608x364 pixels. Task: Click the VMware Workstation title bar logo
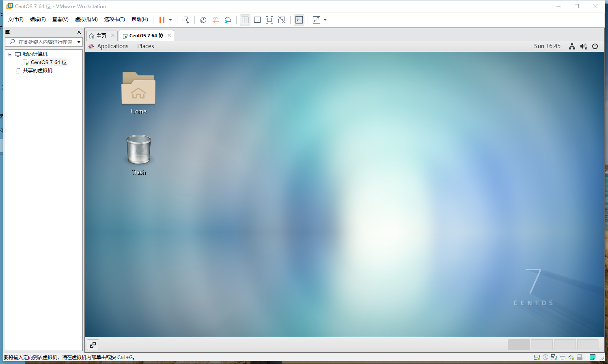10,6
